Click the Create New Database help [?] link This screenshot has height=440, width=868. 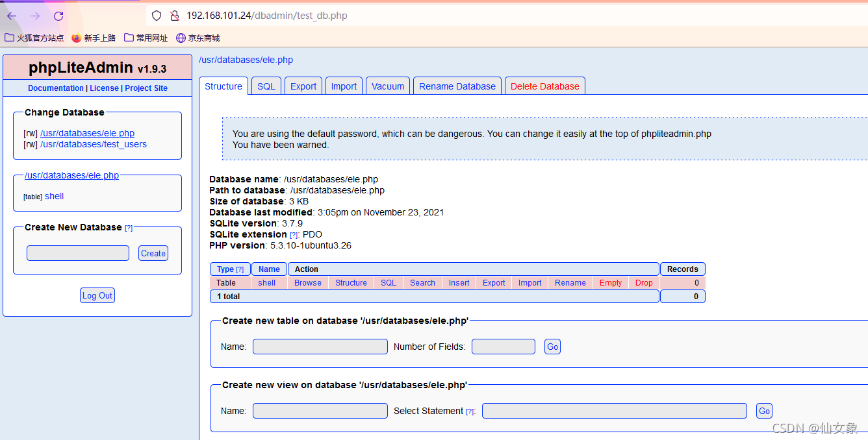pyautogui.click(x=129, y=228)
